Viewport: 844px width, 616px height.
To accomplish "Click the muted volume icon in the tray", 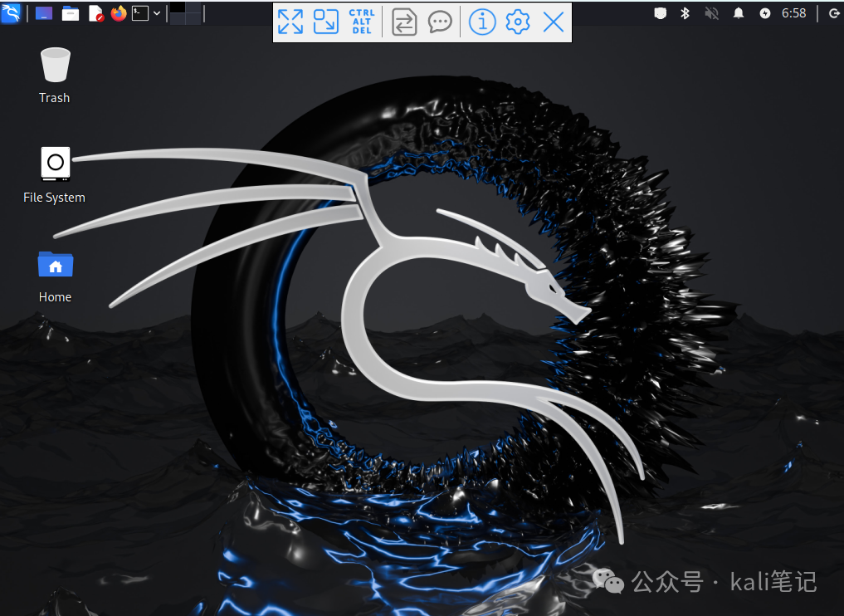I will click(711, 13).
